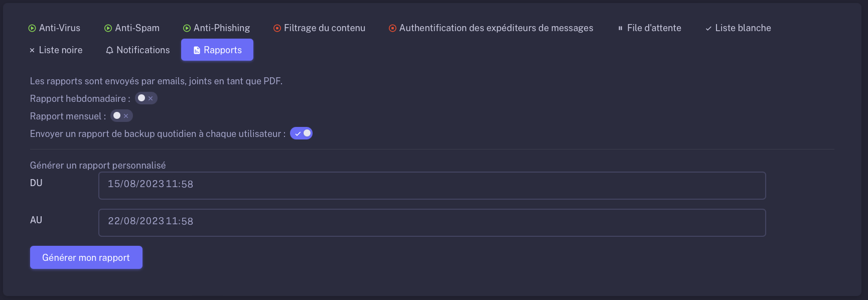868x300 pixels.
Task: Open the Anti-Spam tab
Action: (x=131, y=28)
